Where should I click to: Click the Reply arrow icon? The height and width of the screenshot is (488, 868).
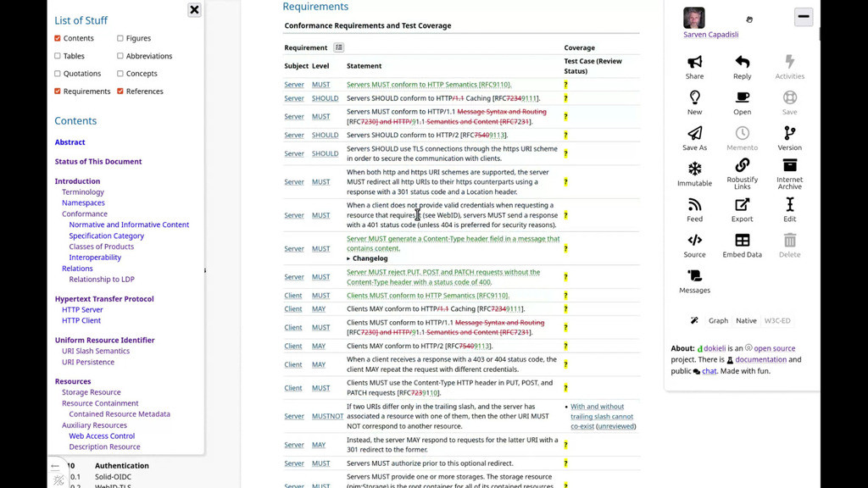point(742,61)
